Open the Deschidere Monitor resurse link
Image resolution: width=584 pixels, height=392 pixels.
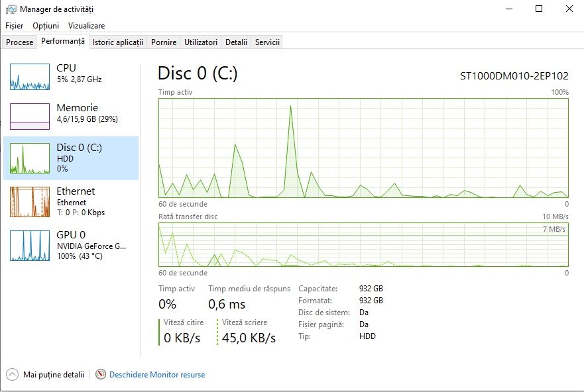(x=157, y=375)
